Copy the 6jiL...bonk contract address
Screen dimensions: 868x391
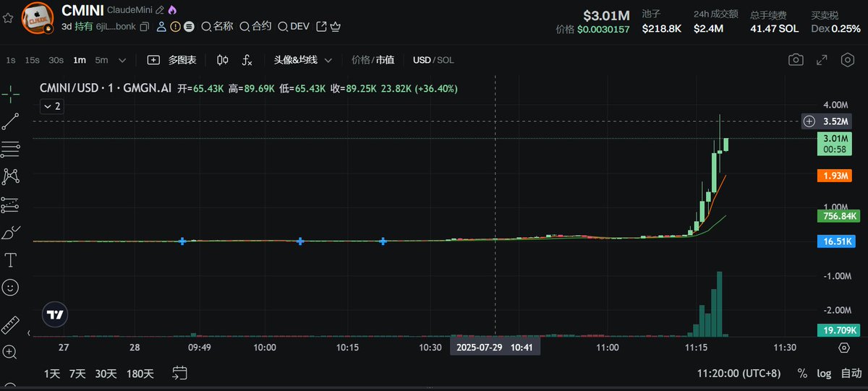point(145,27)
